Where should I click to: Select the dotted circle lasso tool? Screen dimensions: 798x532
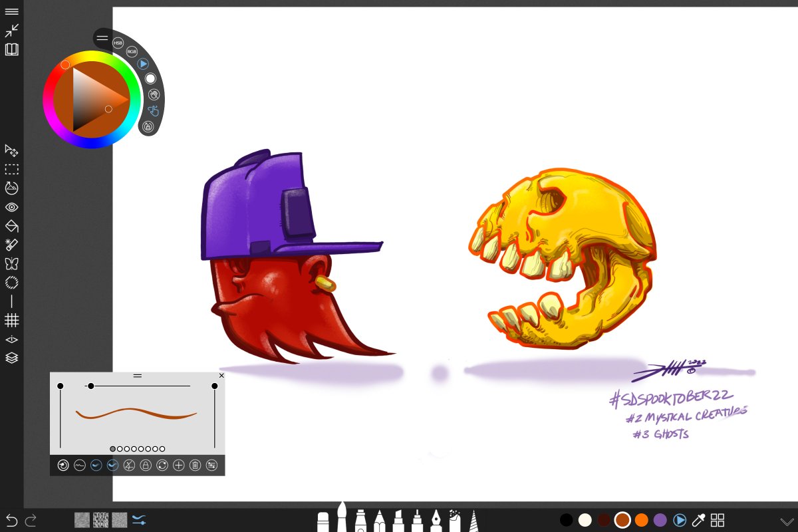click(x=11, y=283)
